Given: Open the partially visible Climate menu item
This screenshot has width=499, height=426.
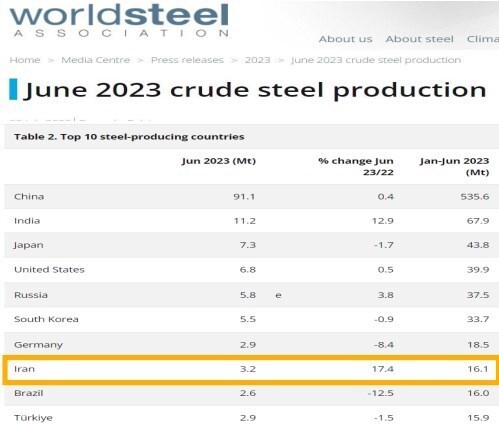Looking at the screenshot, I should point(483,39).
